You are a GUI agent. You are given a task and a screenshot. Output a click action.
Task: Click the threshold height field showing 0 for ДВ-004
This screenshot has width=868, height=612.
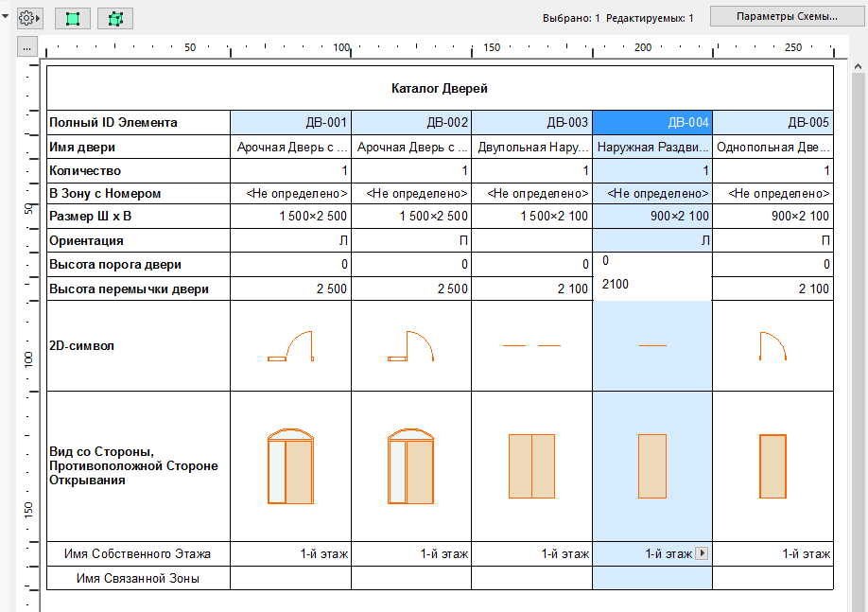coord(652,261)
